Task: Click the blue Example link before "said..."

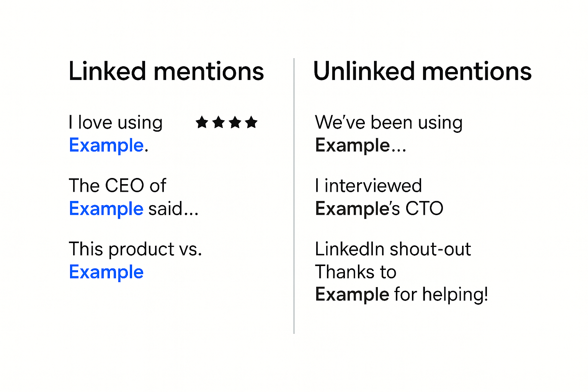Action: (106, 209)
